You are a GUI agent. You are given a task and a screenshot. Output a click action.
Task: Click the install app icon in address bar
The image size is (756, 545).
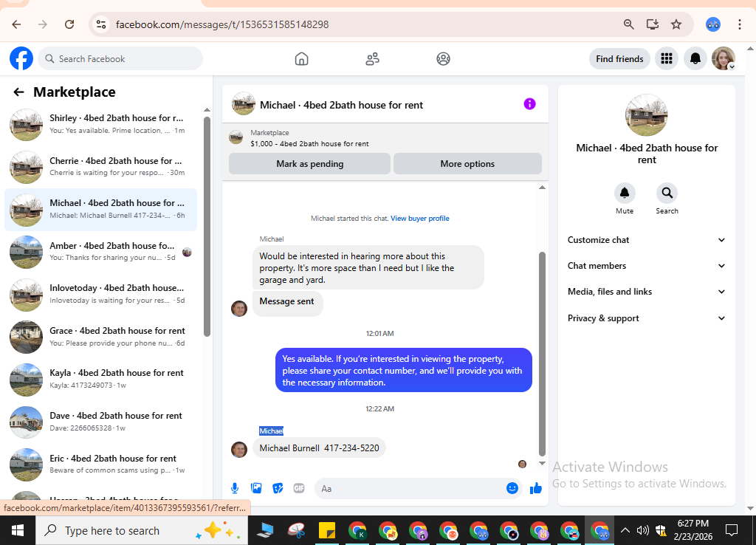point(653,24)
